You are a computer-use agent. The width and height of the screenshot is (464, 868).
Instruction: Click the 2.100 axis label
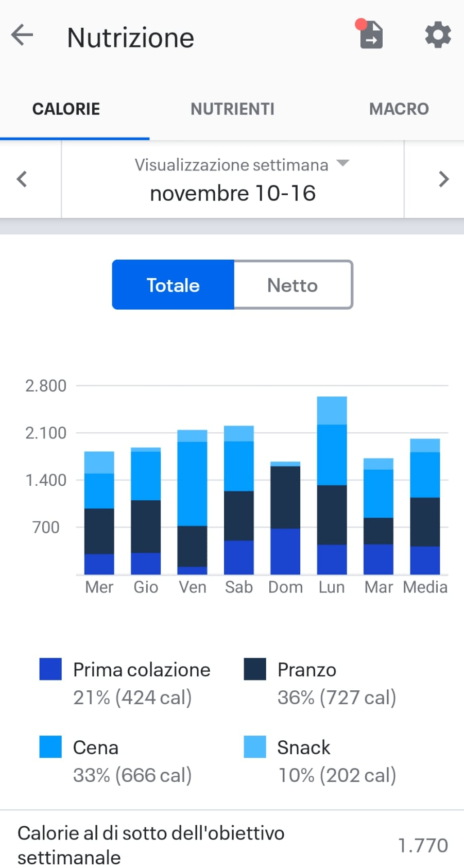click(x=46, y=433)
